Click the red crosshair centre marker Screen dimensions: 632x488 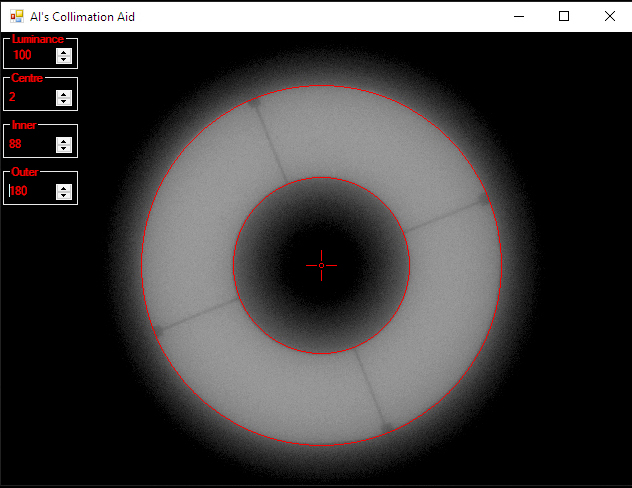point(321,266)
